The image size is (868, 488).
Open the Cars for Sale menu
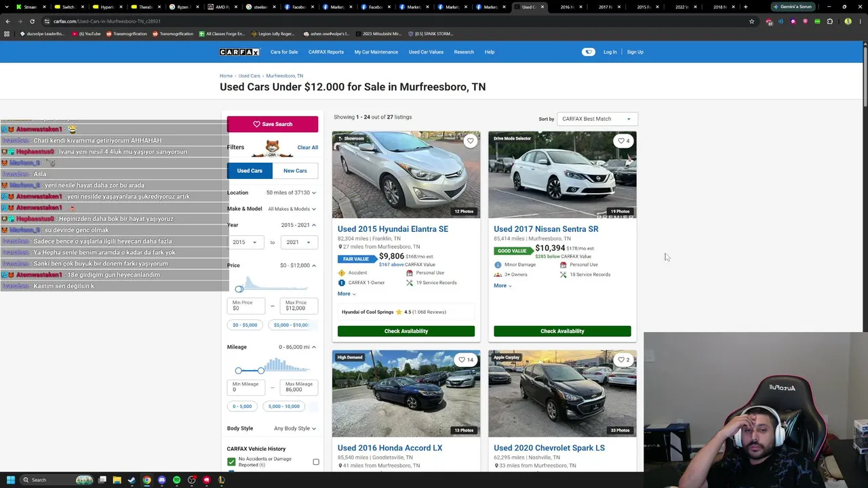click(284, 52)
